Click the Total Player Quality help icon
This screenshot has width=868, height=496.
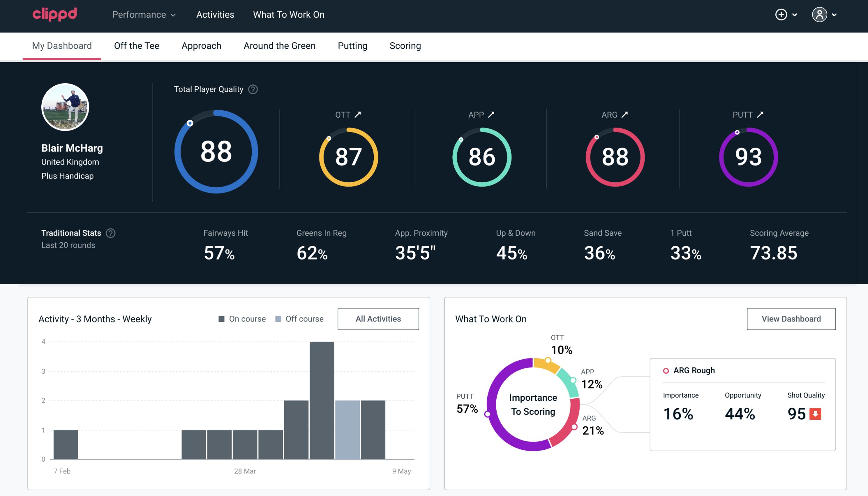253,89
